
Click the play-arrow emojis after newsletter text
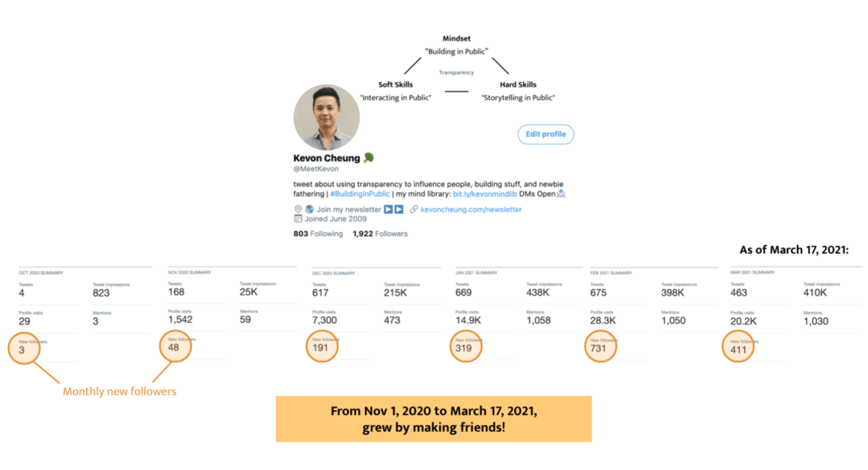click(394, 210)
